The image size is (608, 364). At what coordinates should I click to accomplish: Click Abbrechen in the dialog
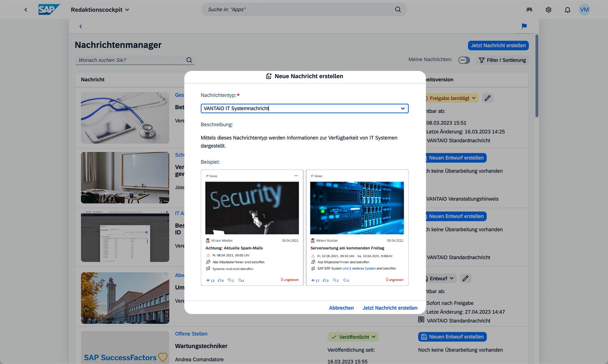pyautogui.click(x=341, y=308)
